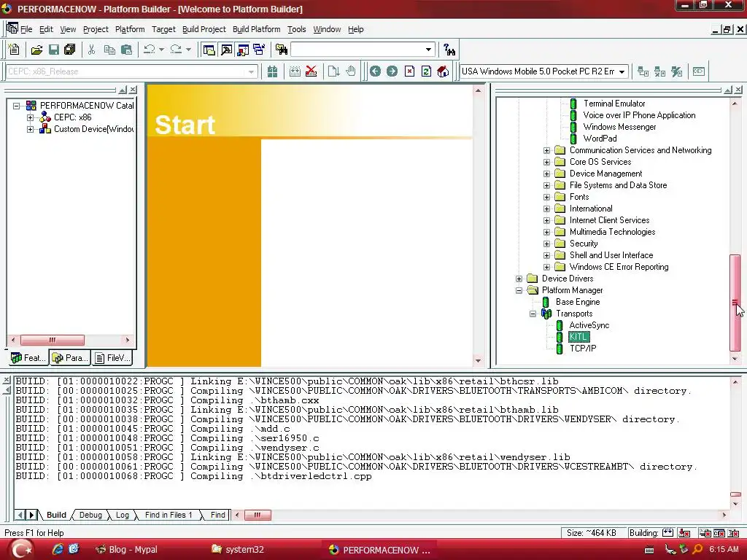Open the CEPC: x86_Release configuration dropdown
The height and width of the screenshot is (560, 747).
coord(251,72)
